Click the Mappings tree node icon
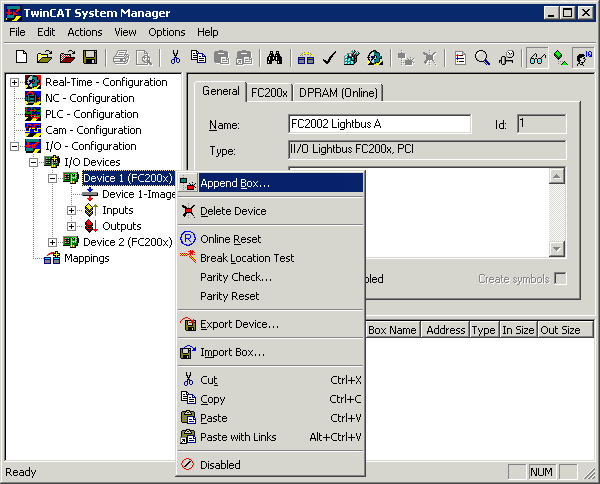Viewport: 600px width, 484px height. [52, 258]
